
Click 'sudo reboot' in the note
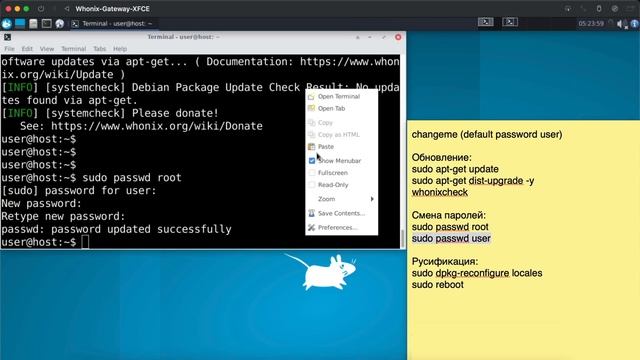(438, 285)
